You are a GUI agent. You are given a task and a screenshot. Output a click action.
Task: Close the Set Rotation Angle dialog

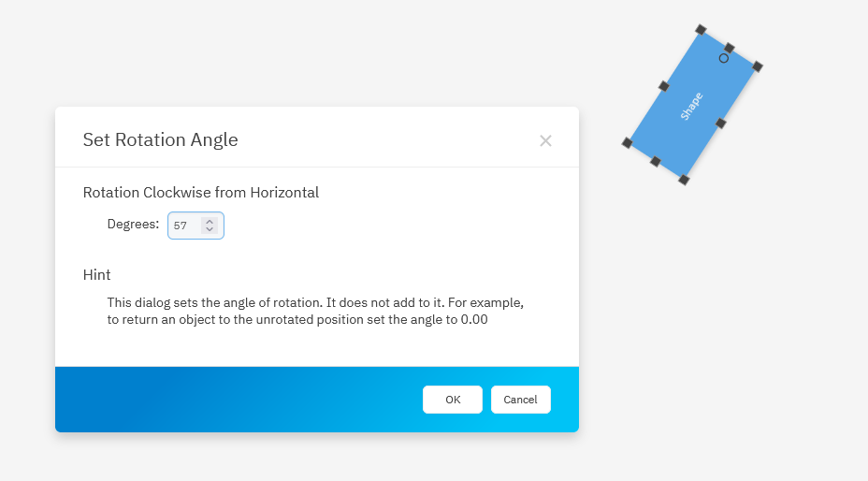coord(545,140)
